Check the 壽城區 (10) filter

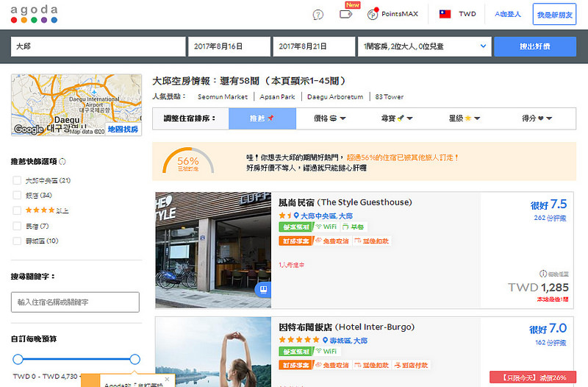tap(17, 241)
